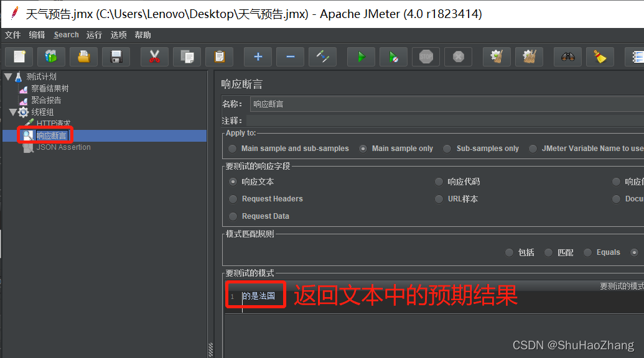644x358 pixels.
Task: Collapse the 线程组 tree arrow
Action: [13, 112]
